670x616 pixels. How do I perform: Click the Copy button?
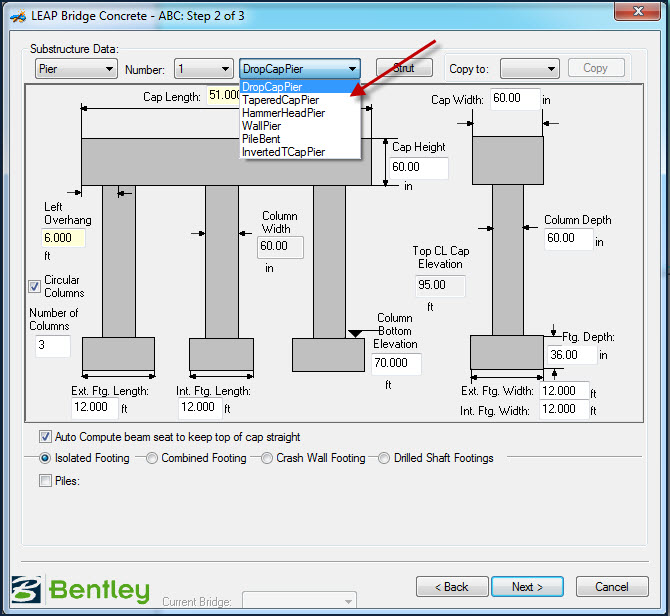pos(596,68)
